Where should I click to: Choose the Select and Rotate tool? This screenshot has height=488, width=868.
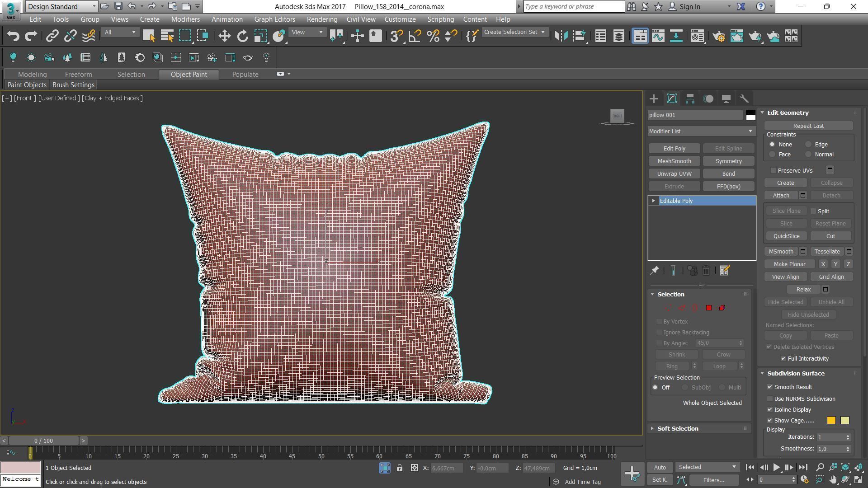[x=243, y=36]
